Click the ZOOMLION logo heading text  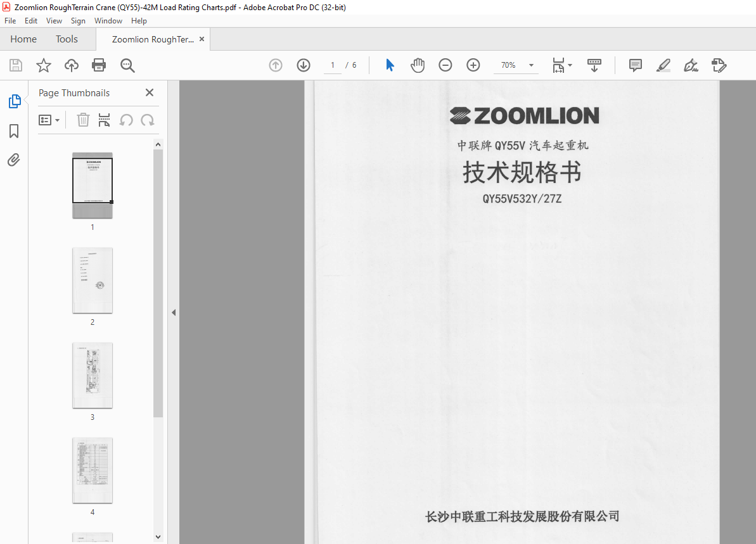click(525, 116)
